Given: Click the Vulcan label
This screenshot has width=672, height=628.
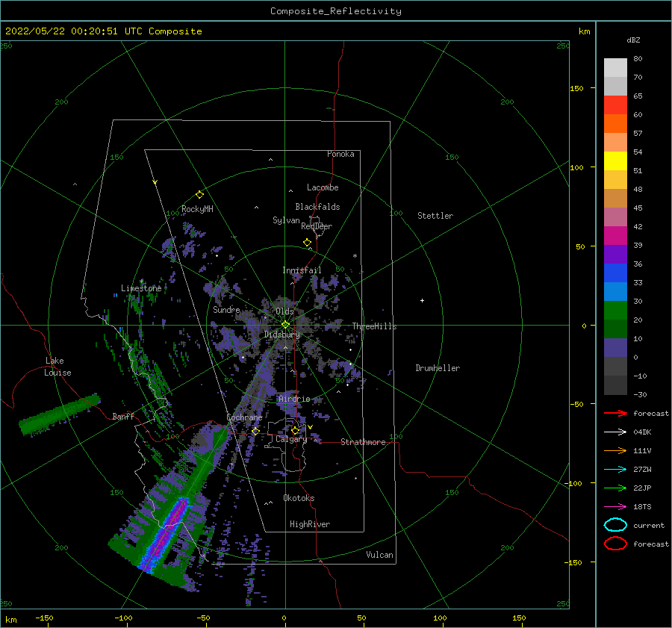Looking at the screenshot, I should (380, 555).
